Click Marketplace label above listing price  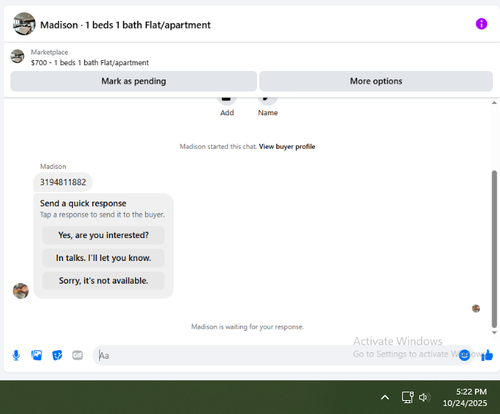(49, 52)
